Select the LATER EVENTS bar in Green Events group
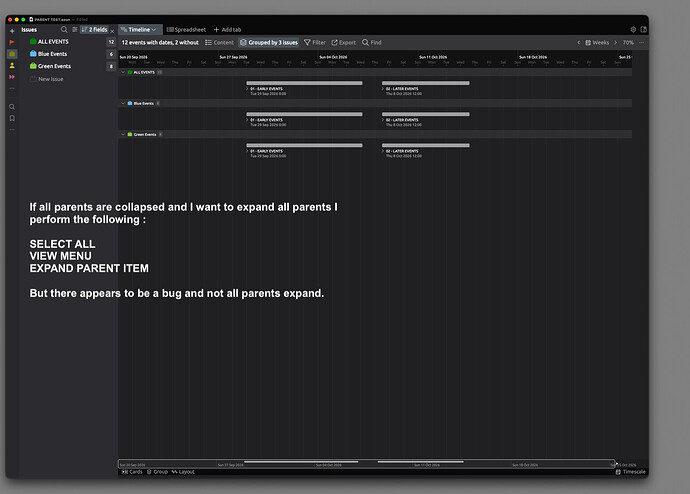Viewport: 690px width, 494px height. [x=426, y=145]
